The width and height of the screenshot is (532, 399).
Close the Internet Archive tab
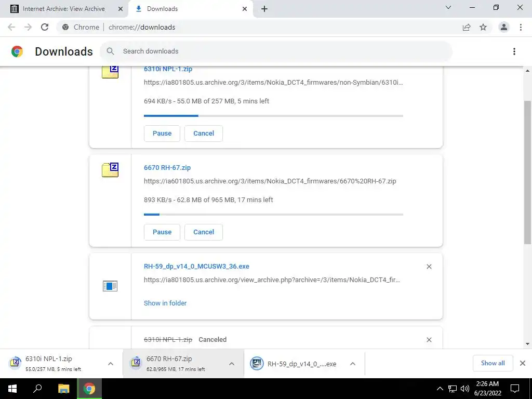tap(120, 9)
